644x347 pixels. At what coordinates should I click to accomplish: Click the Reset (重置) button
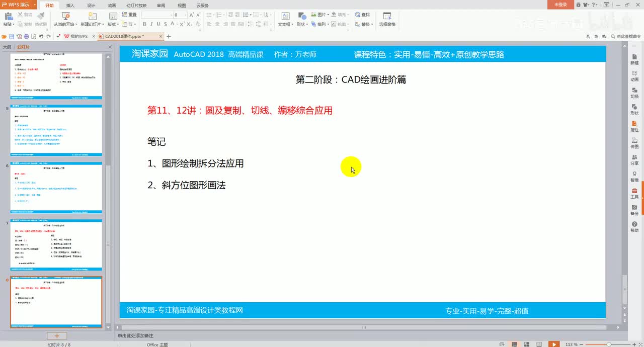pyautogui.click(x=129, y=15)
